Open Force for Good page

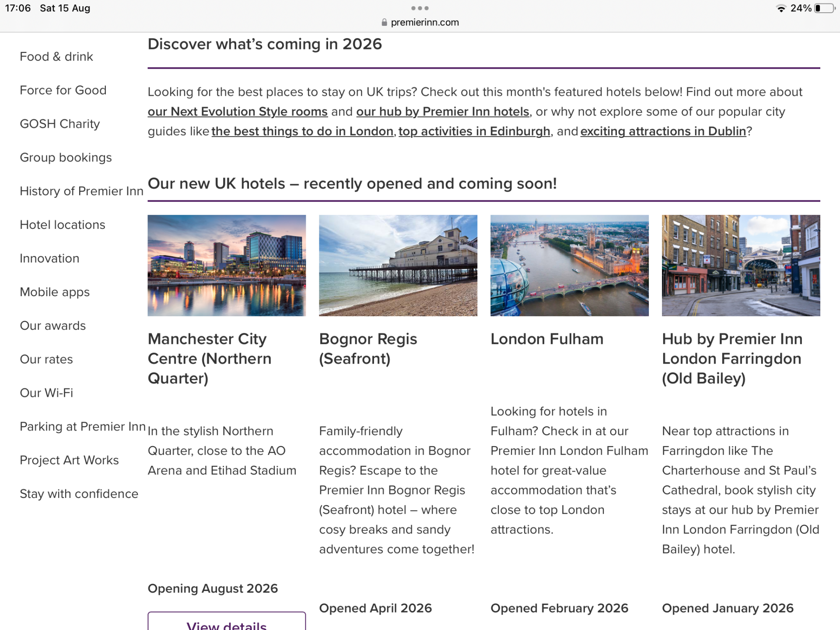[63, 91]
